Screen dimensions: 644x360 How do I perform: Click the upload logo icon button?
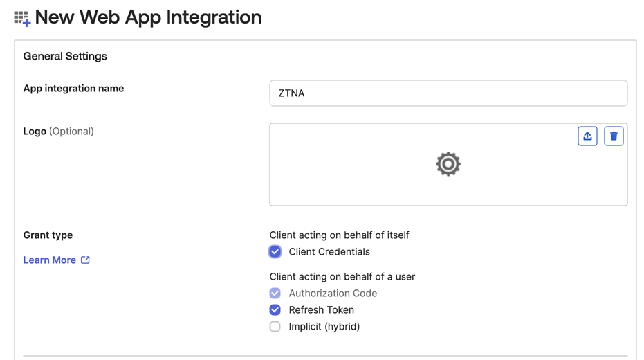coord(587,136)
